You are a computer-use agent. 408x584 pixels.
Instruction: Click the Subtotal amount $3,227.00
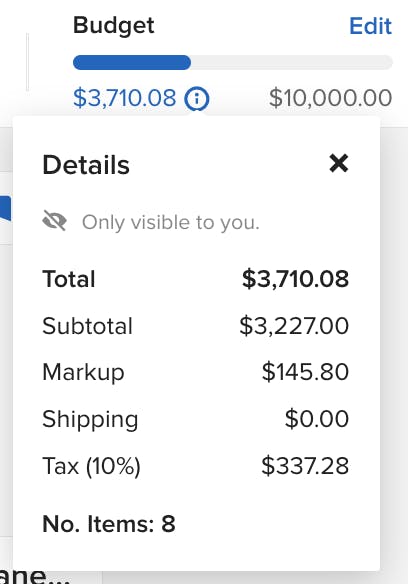tap(294, 326)
